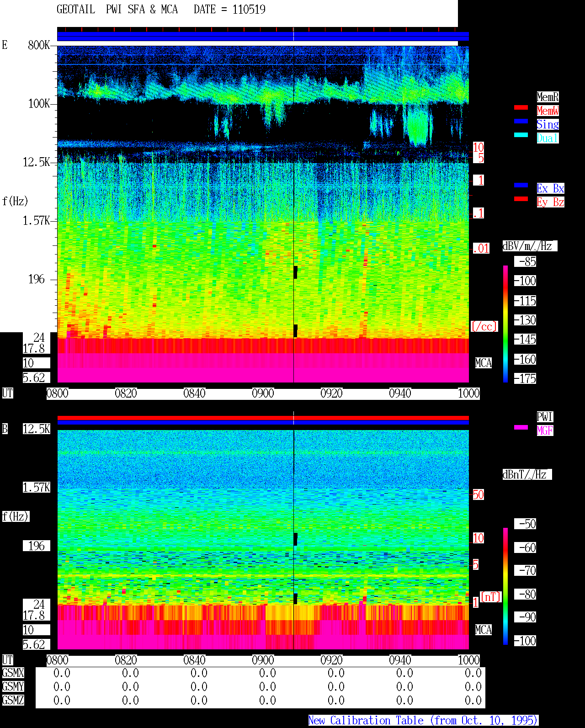Click the red [/cc] density unit label
The height and width of the screenshot is (728, 585).
pyautogui.click(x=484, y=326)
